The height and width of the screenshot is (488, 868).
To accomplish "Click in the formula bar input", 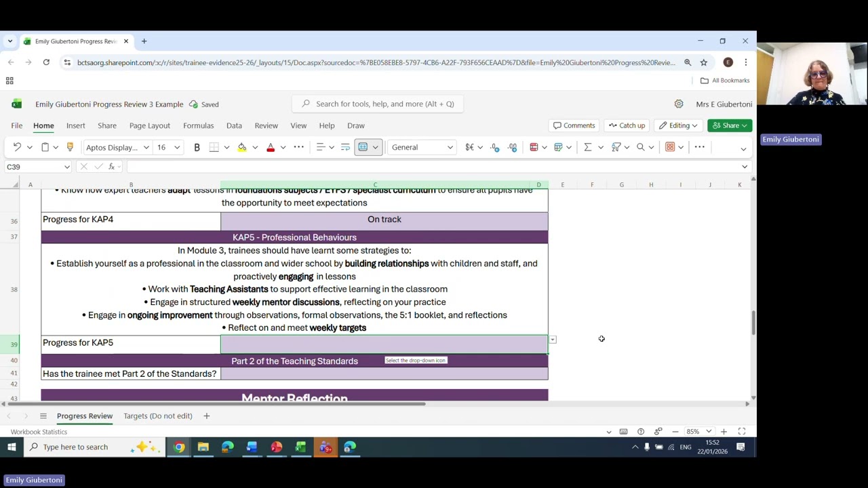I will point(434,167).
